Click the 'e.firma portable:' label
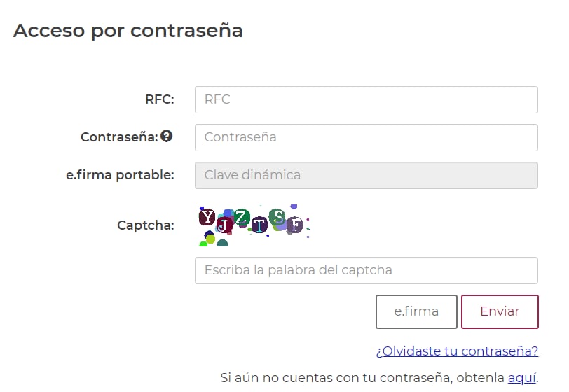 [x=120, y=175]
